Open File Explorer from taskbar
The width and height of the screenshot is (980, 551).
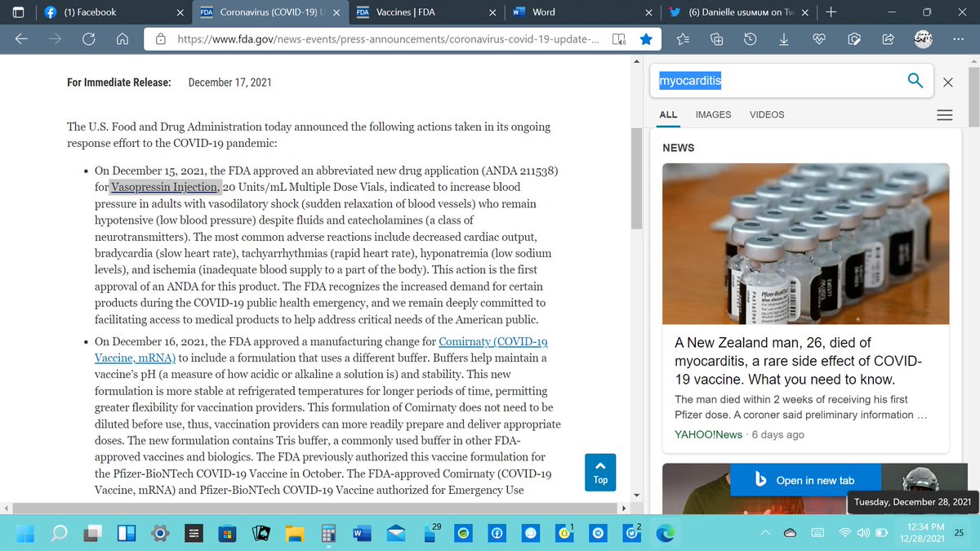[x=293, y=533]
